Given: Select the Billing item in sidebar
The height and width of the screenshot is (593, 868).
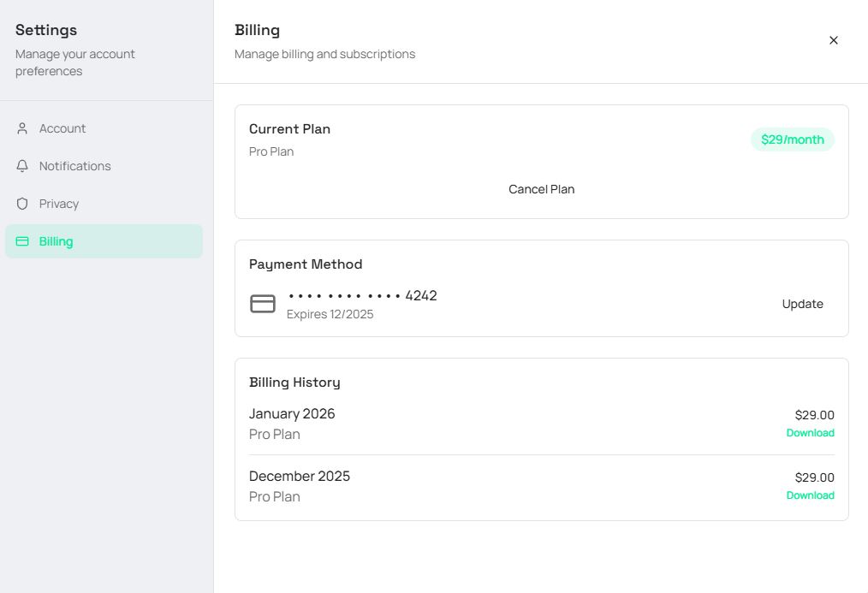Looking at the screenshot, I should 56,241.
